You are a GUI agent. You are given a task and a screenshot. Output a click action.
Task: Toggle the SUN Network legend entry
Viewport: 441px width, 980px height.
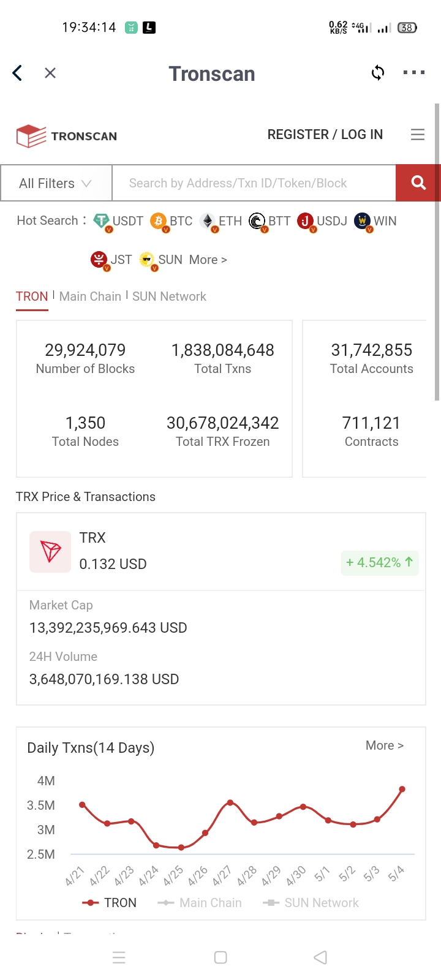(311, 903)
